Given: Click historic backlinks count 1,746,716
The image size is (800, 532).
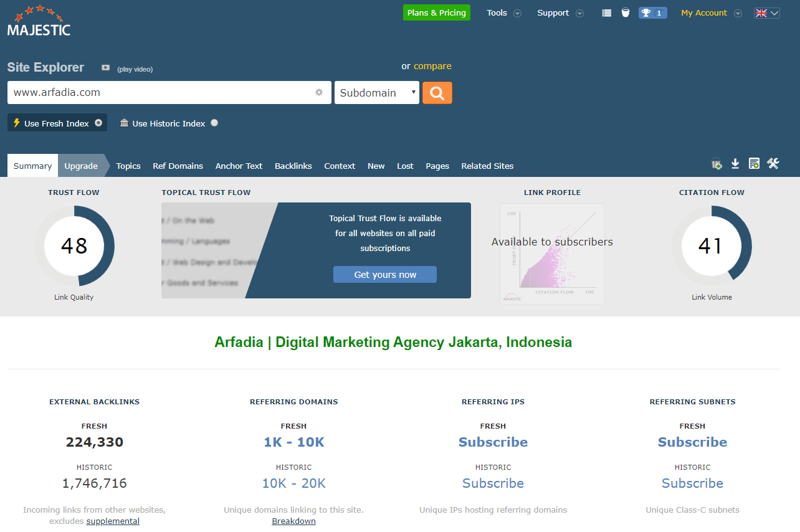Looking at the screenshot, I should (x=95, y=483).
